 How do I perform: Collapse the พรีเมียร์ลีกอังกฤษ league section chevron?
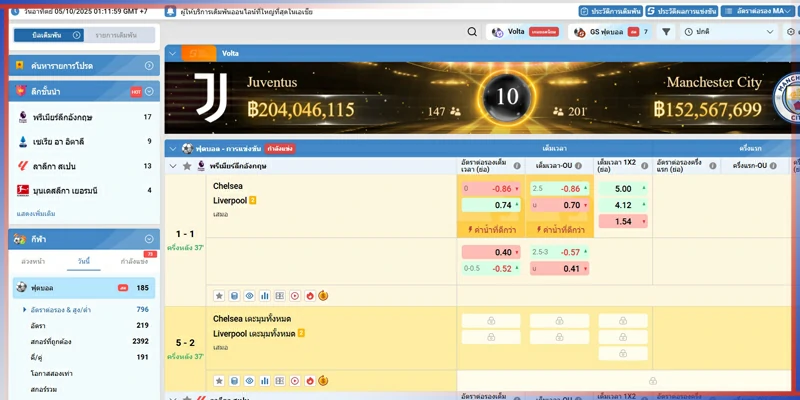coord(172,166)
